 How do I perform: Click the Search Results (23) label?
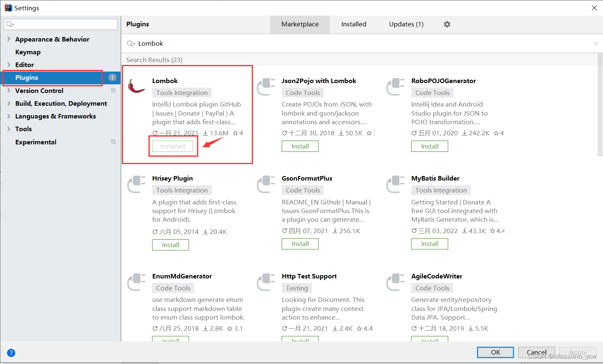[x=154, y=60]
